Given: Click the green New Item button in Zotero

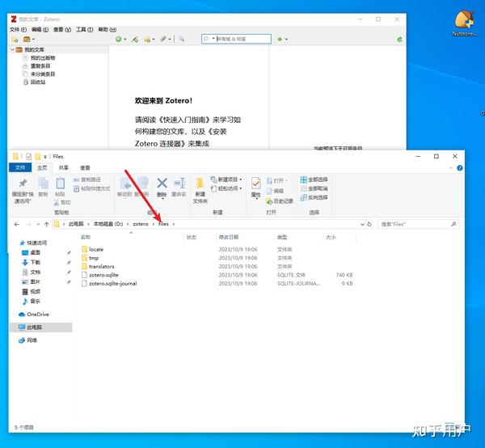Looking at the screenshot, I should [119, 39].
